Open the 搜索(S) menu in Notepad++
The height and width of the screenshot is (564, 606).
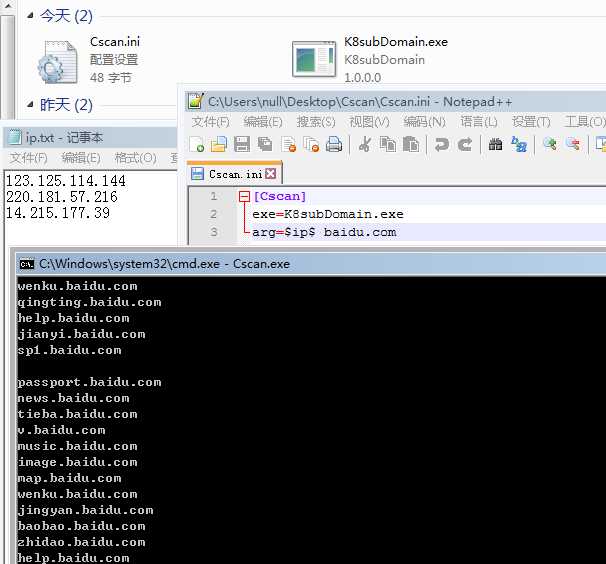pyautogui.click(x=316, y=122)
